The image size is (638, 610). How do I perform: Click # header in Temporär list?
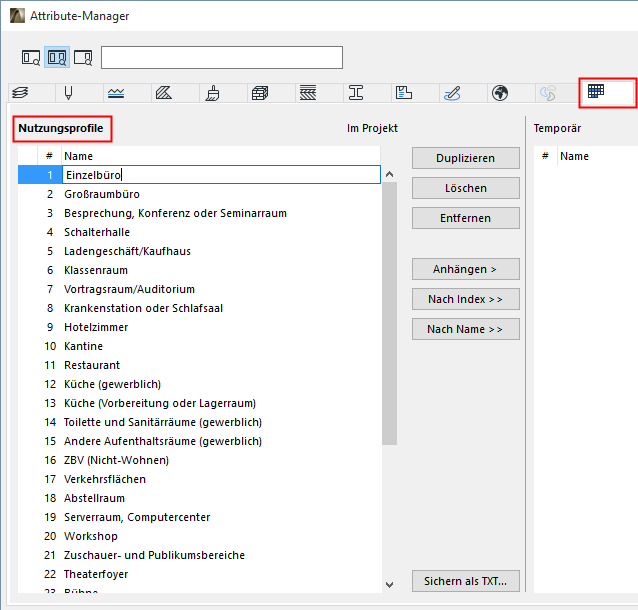click(545, 156)
